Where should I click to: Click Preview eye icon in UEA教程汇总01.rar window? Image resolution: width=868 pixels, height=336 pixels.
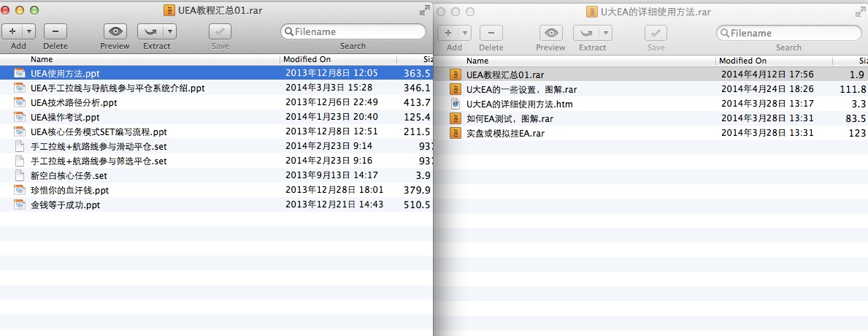tap(115, 31)
